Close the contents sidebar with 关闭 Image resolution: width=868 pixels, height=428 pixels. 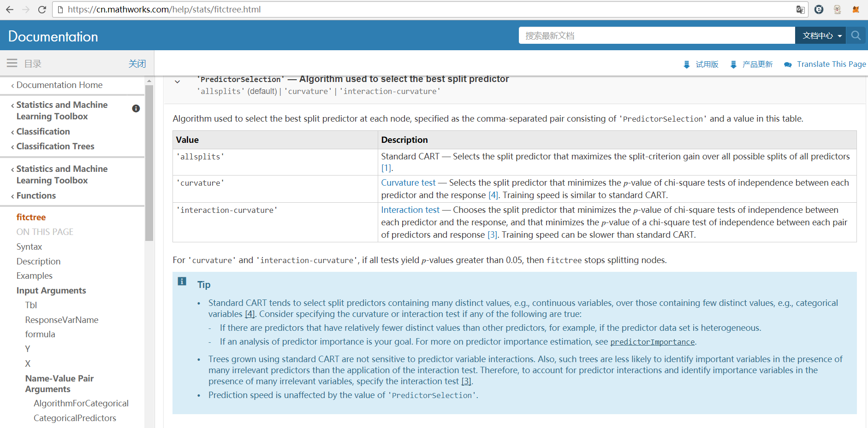[137, 64]
